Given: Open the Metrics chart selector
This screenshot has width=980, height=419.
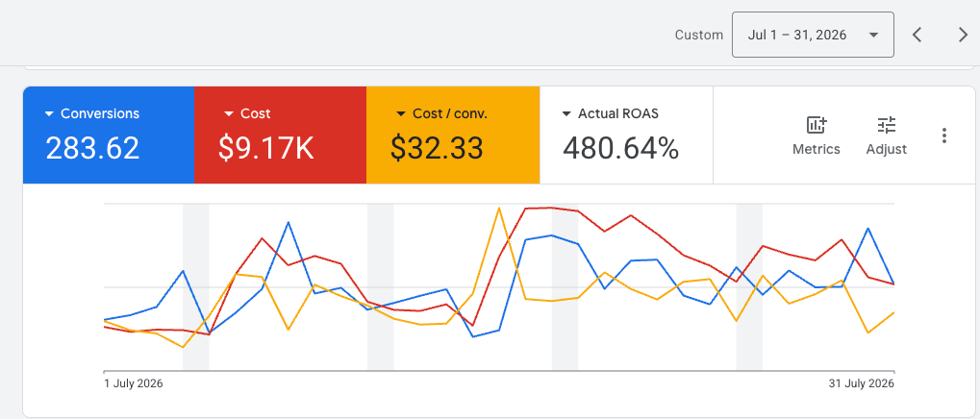Looking at the screenshot, I should click(817, 136).
